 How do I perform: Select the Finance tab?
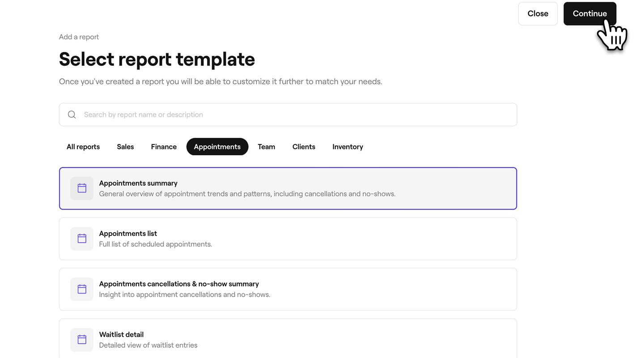tap(164, 147)
